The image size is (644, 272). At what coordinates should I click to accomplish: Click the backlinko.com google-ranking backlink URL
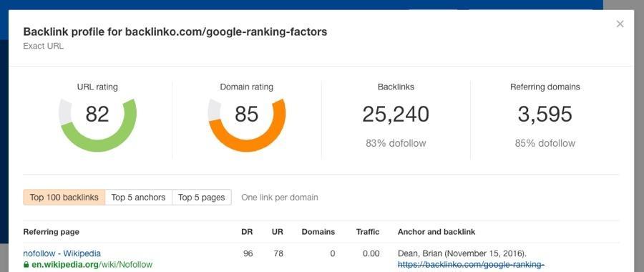[x=471, y=265]
